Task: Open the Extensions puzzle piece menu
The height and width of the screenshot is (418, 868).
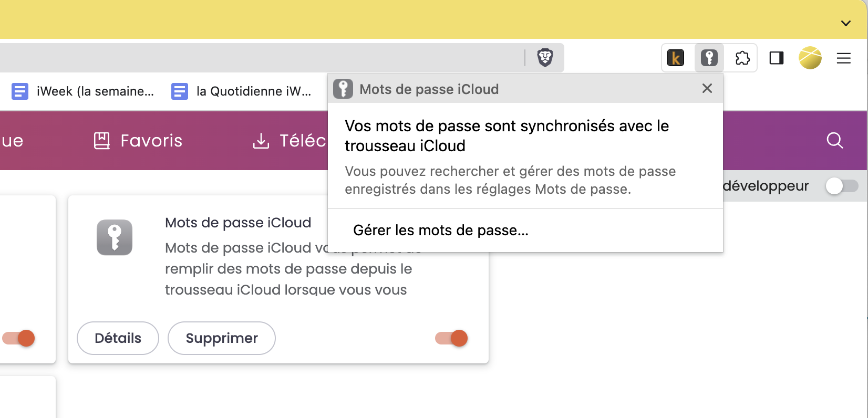Action: (x=742, y=58)
